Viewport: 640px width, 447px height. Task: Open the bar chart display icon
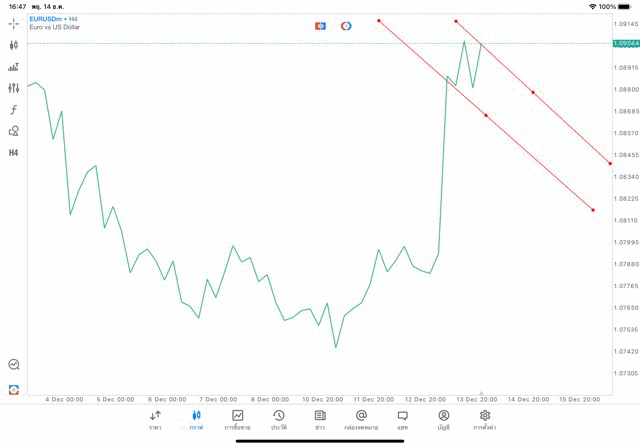13,67
